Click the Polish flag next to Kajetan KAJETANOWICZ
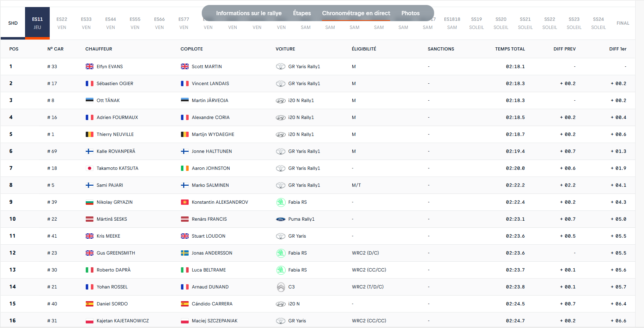The height and width of the screenshot is (328, 644). pos(90,321)
